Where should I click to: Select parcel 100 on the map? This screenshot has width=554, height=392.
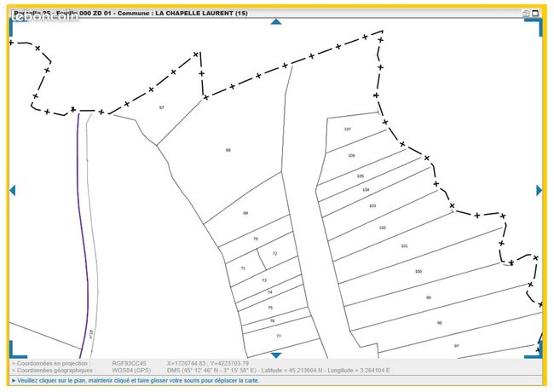click(418, 271)
